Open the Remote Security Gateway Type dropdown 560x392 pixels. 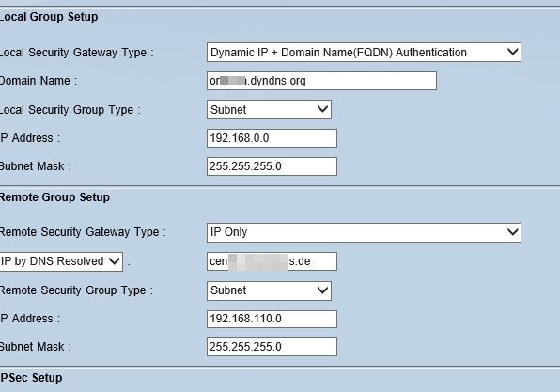(x=364, y=232)
